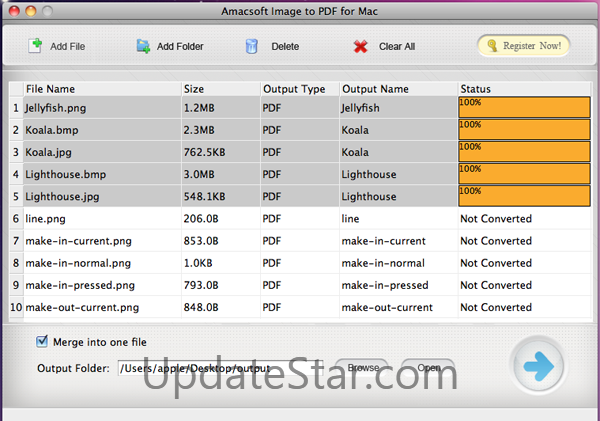The height and width of the screenshot is (421, 600).
Task: Click the Output Name column header
Action: click(x=399, y=89)
